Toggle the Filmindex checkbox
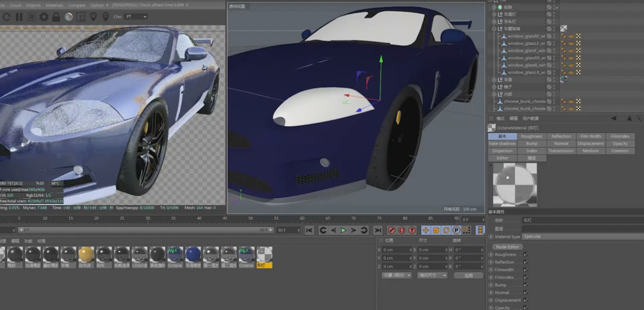 tap(525, 277)
